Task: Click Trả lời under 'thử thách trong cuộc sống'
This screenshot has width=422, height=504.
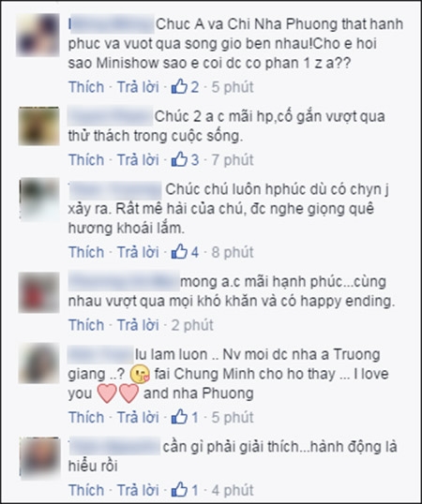Action: click(x=138, y=160)
